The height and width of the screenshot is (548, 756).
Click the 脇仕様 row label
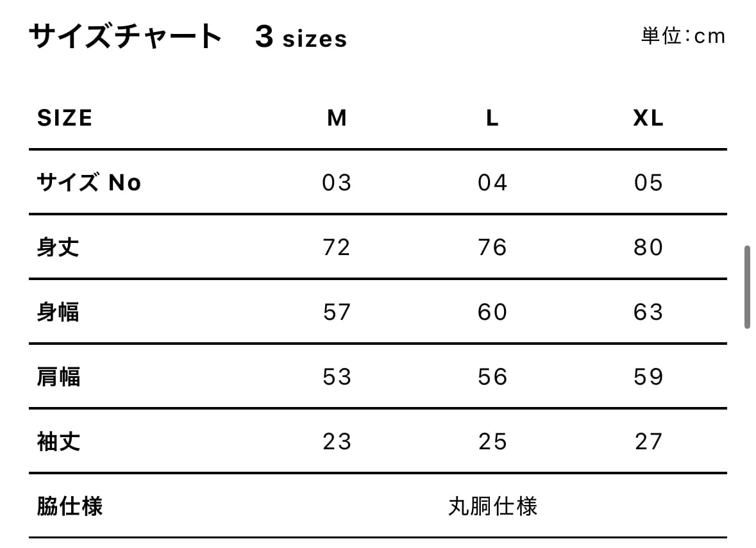click(x=69, y=506)
